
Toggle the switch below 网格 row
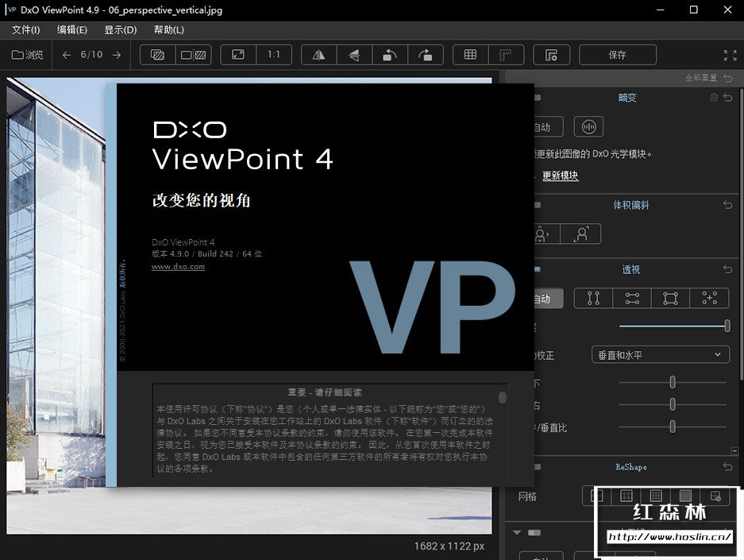click(534, 532)
